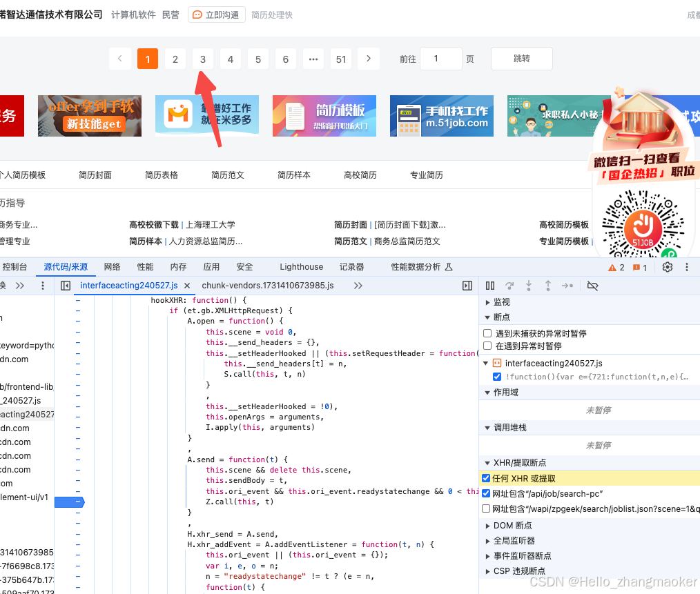Click the 跳转 jump button
This screenshot has height=594, width=700.
click(521, 59)
